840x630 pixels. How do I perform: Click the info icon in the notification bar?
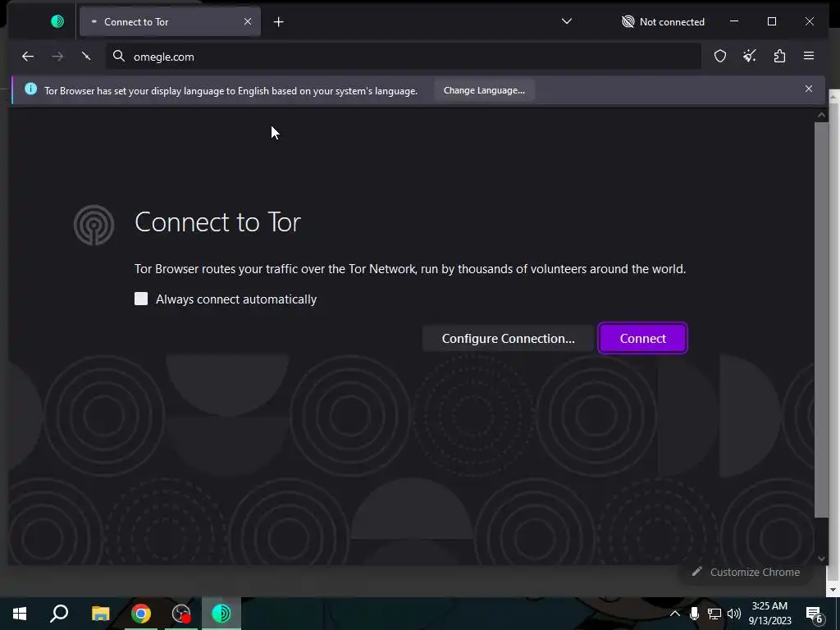coord(31,89)
